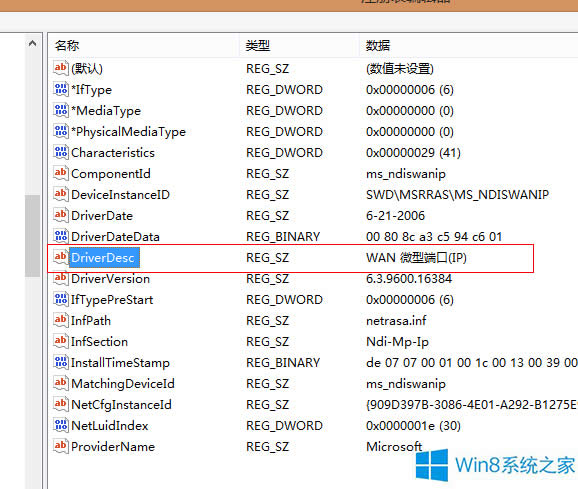Click the NetCfgInstanceId GUID data
Image resolution: width=578 pixels, height=489 pixels.
tap(472, 405)
